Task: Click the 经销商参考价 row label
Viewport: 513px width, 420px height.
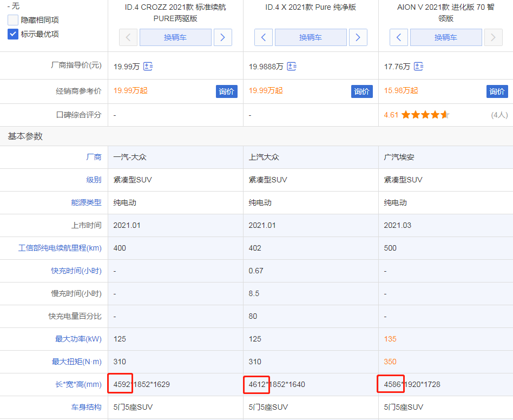Action: coord(78,91)
